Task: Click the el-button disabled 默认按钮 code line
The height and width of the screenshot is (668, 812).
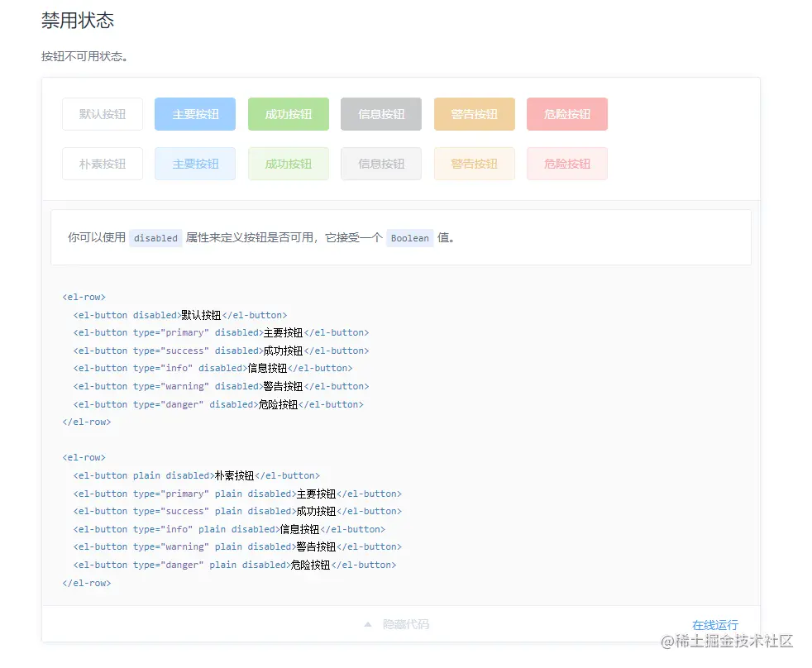Action: coord(180,315)
